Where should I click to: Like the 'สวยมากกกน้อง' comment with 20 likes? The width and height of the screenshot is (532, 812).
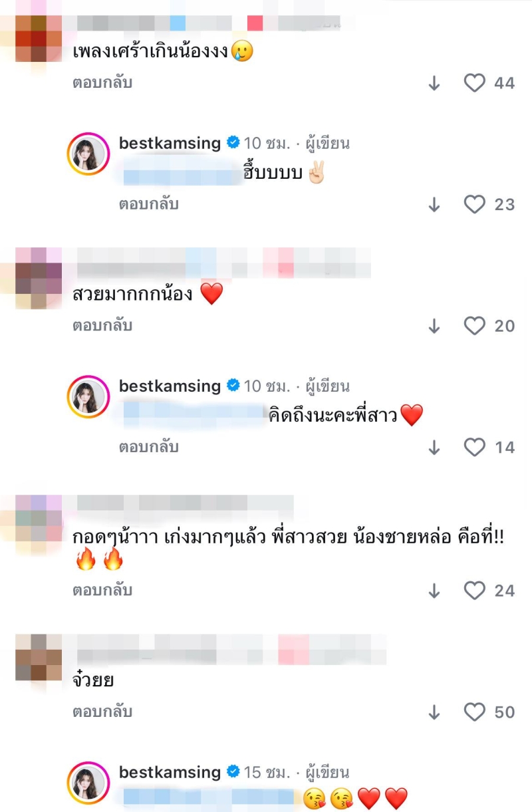[x=474, y=326]
